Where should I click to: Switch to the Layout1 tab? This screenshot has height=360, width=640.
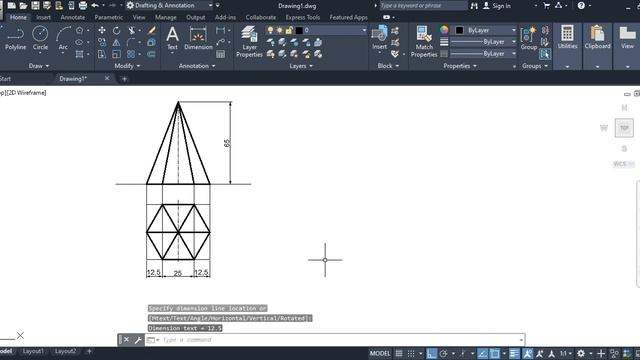[x=33, y=351]
